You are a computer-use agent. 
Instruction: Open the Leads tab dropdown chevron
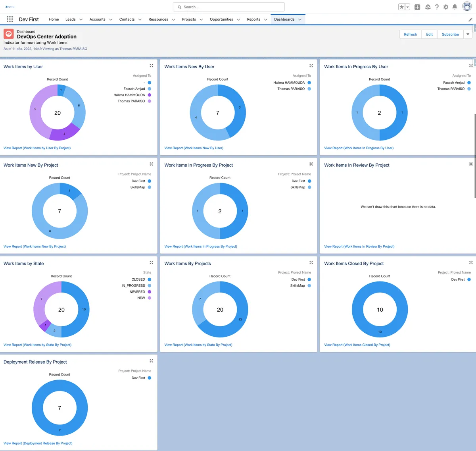pos(81,19)
